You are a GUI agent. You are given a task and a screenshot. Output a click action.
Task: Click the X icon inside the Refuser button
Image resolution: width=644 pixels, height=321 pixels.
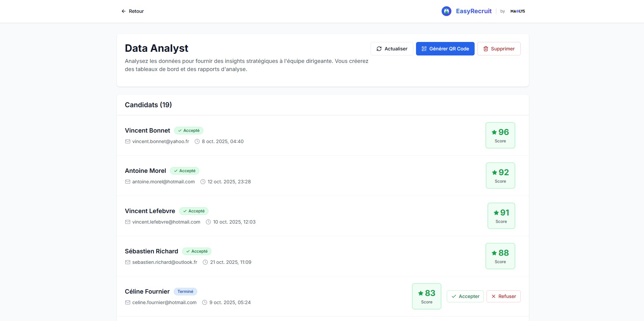tap(494, 296)
